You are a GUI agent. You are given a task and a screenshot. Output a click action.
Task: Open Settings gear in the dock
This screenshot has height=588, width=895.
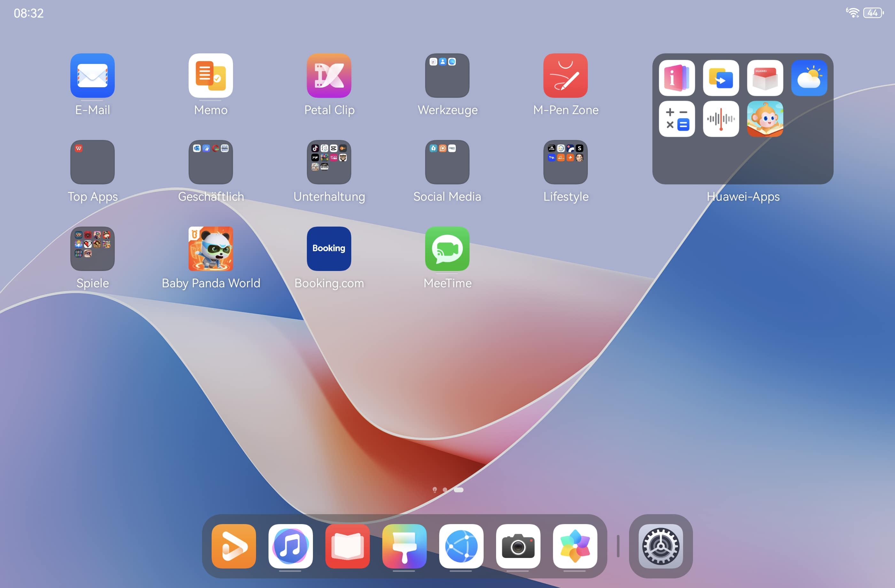coord(661,546)
